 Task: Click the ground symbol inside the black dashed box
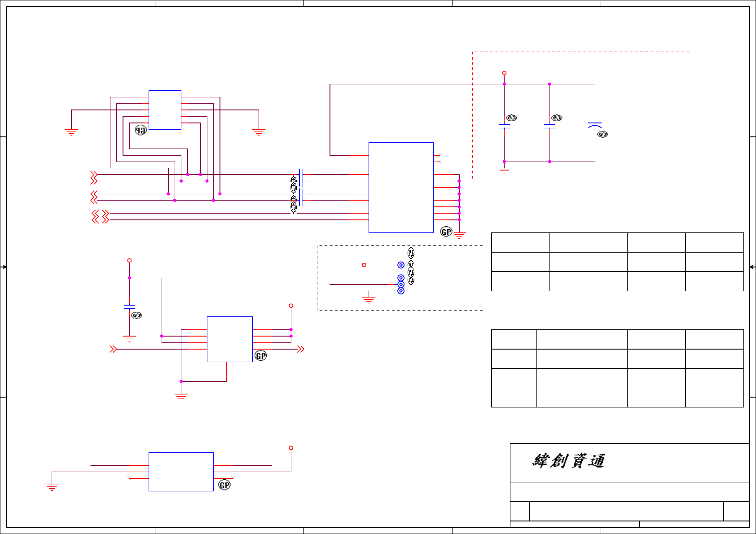(x=369, y=300)
